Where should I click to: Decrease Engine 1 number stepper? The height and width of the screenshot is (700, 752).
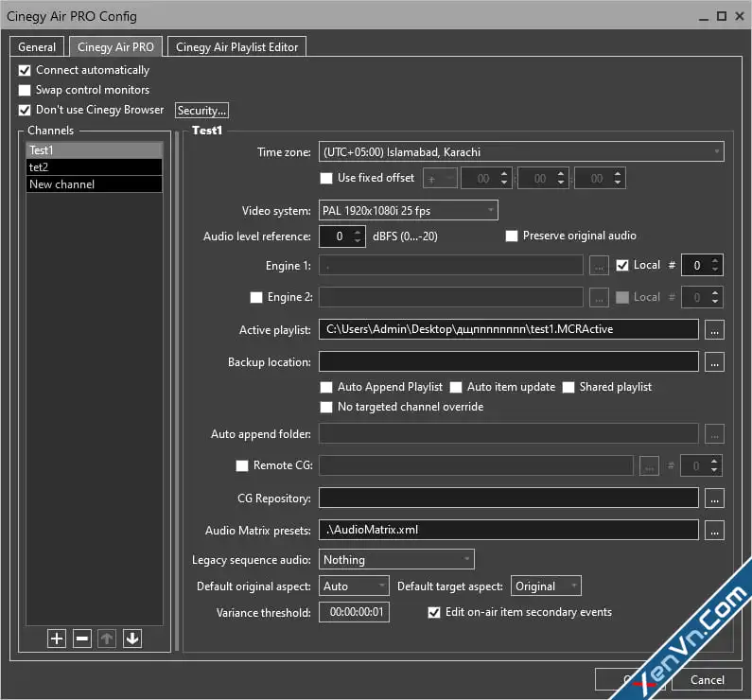(714, 270)
